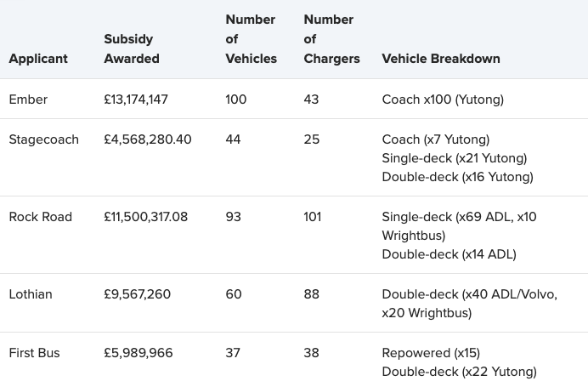Click the Lothian applicant name
This screenshot has height=387, width=588.
pyautogui.click(x=31, y=294)
